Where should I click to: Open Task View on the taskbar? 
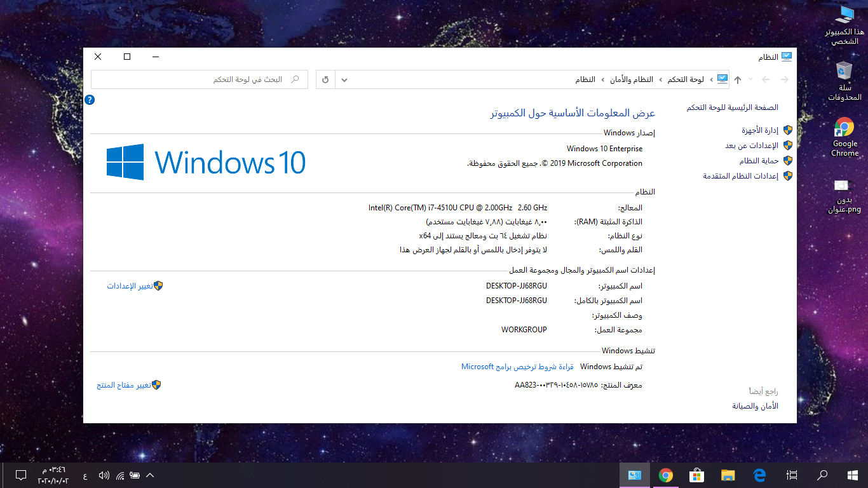pos(792,475)
